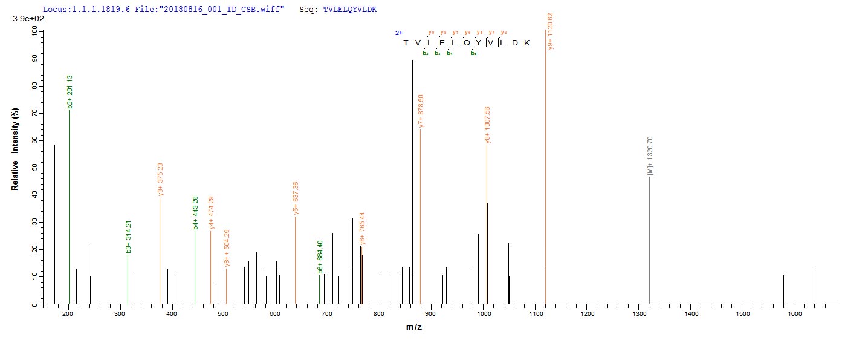The height and width of the screenshot is (340, 868).
Task: Select the y7+ 878.50 peak label
Action: [421, 111]
